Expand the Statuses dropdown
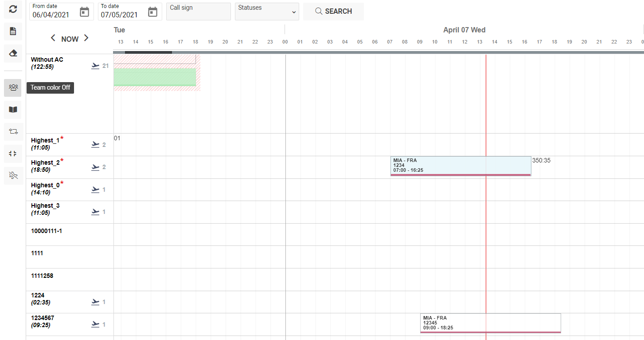Viewport: 644px width, 340px height. pyautogui.click(x=267, y=12)
